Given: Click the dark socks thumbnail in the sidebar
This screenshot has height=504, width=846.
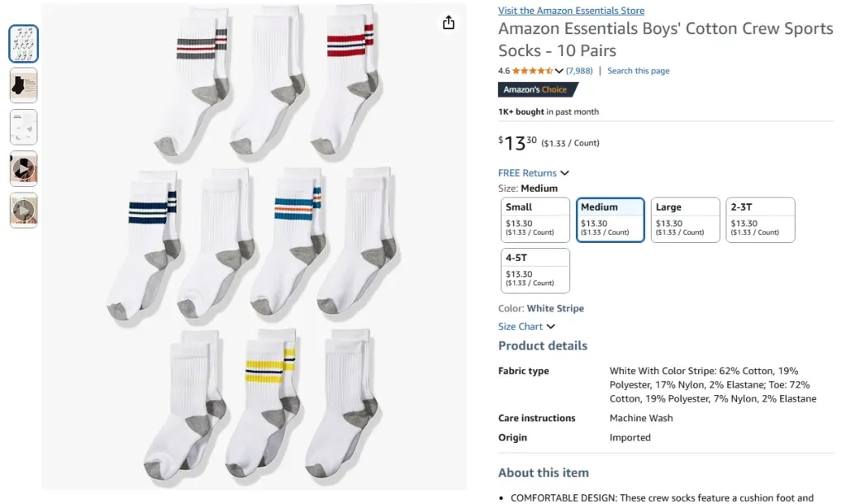Looking at the screenshot, I should 23,85.
